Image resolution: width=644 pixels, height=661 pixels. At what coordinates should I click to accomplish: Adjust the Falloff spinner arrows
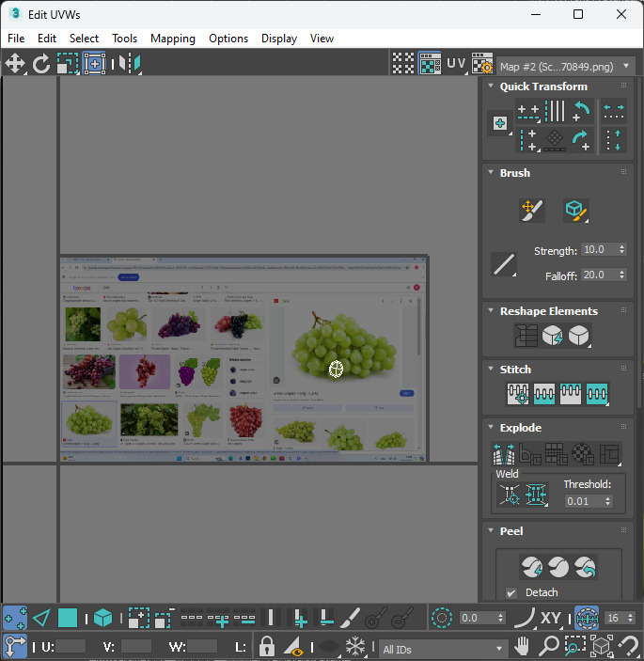pos(622,275)
